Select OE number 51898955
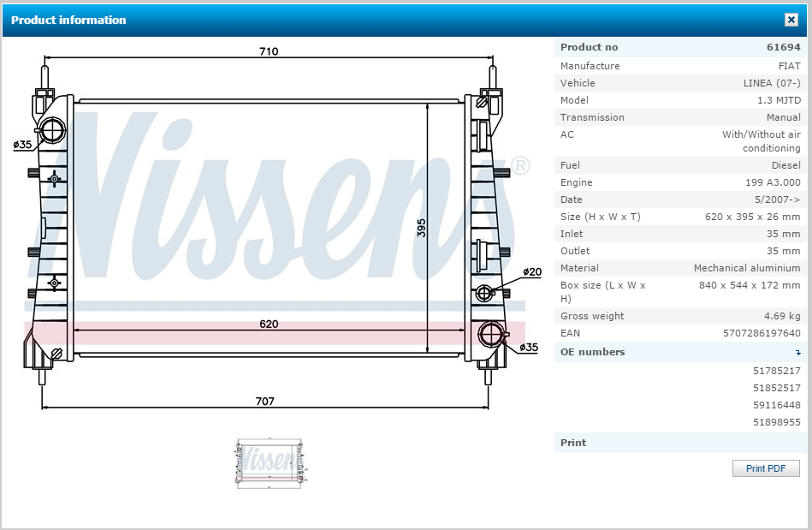 776,422
